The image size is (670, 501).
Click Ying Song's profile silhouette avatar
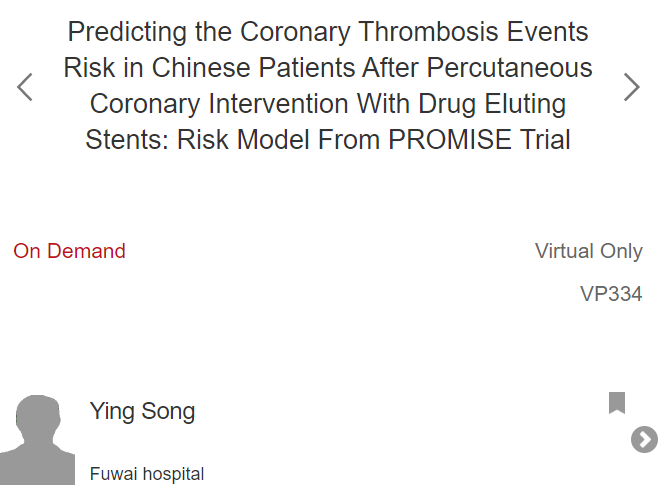(x=38, y=439)
